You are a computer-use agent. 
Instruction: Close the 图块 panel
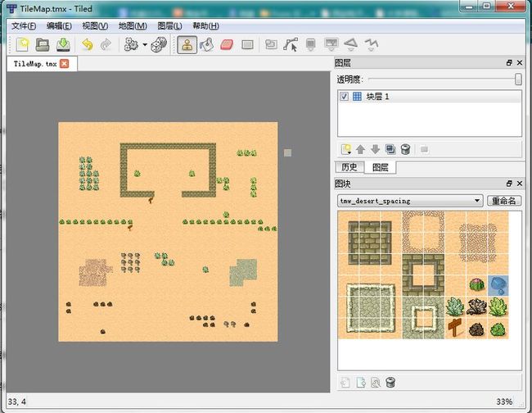(x=520, y=184)
